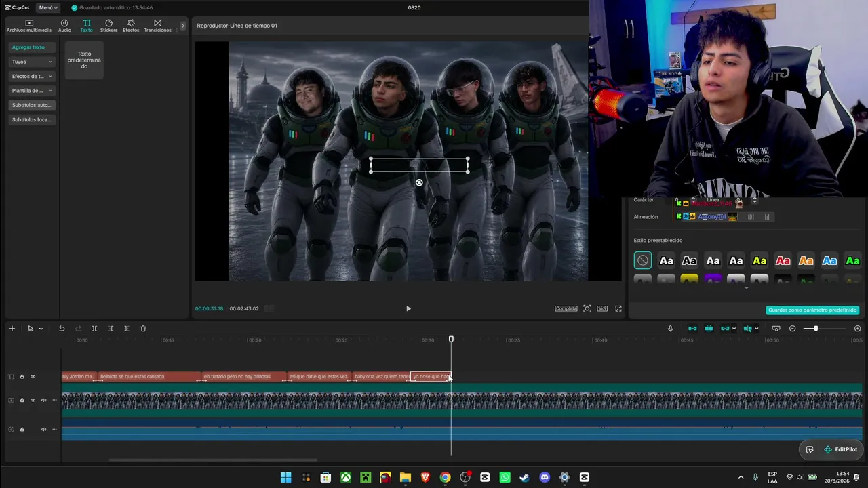The image size is (868, 488).
Task: Add a new track with the plus icon
Action: (x=12, y=329)
